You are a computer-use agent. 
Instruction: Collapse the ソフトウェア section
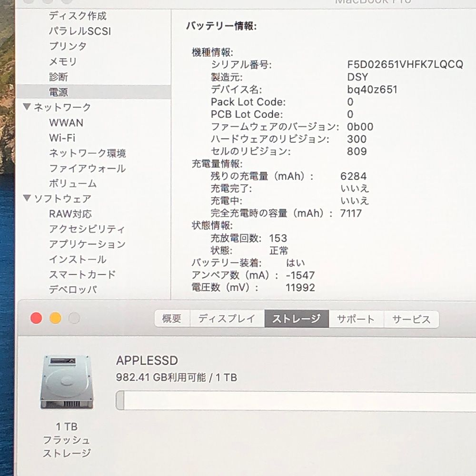pyautogui.click(x=27, y=198)
